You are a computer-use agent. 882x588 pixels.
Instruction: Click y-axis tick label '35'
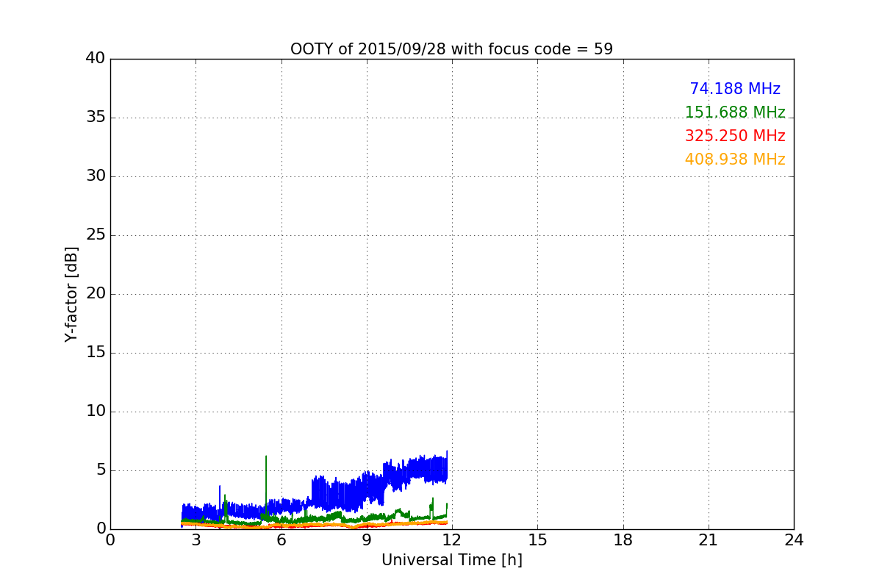96,118
